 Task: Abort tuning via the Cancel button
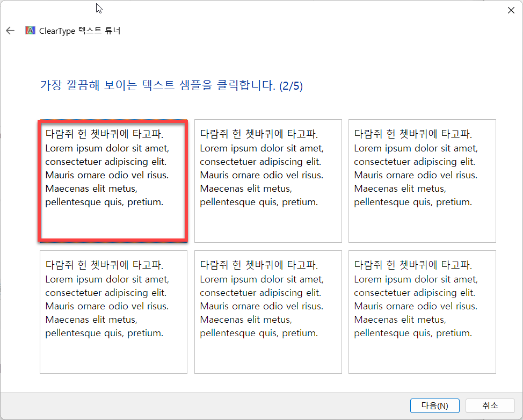pos(489,405)
